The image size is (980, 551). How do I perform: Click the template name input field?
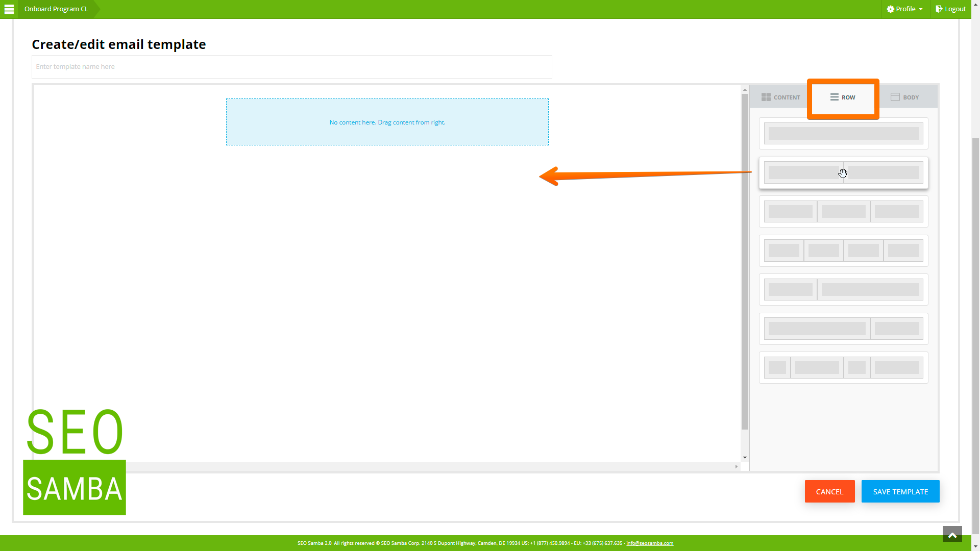pos(291,67)
